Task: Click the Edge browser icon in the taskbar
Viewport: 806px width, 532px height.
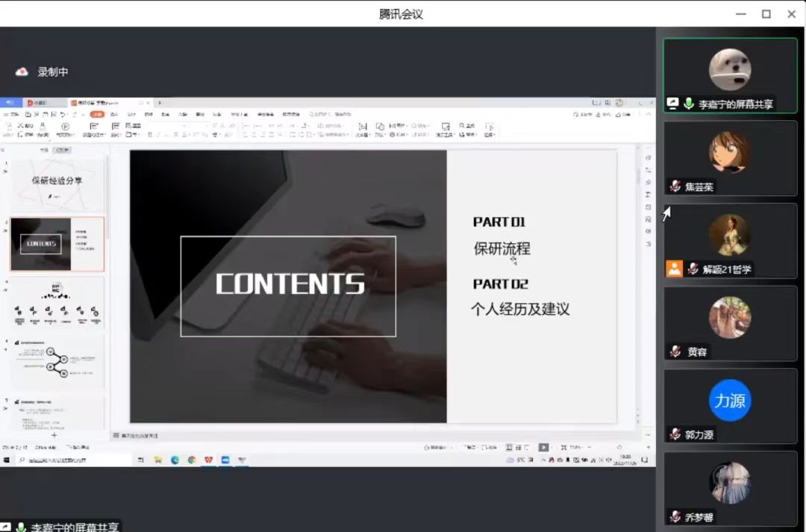Action: [175, 460]
